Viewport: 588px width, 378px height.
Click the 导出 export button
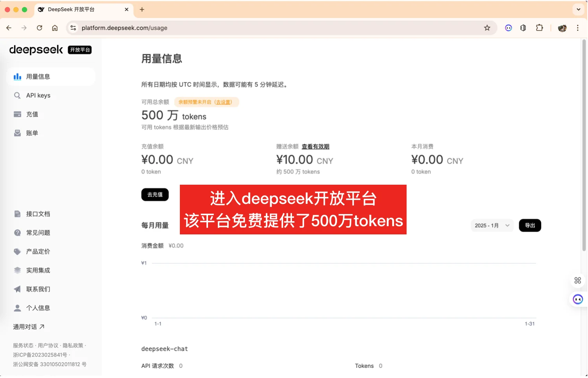coord(530,225)
